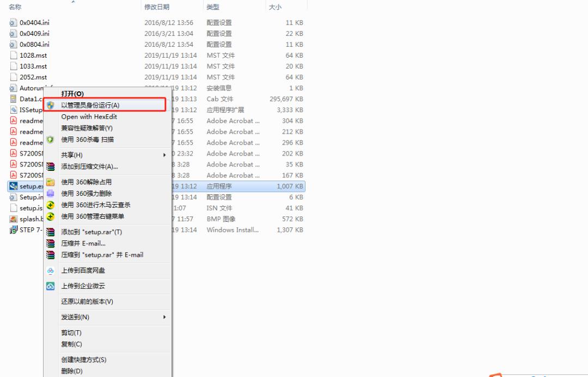Choose 上传到百度网盘 entry

[83, 270]
